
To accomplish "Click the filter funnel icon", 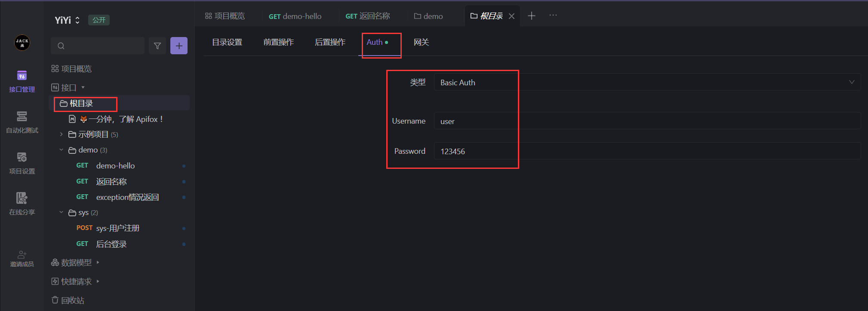I will (x=157, y=46).
